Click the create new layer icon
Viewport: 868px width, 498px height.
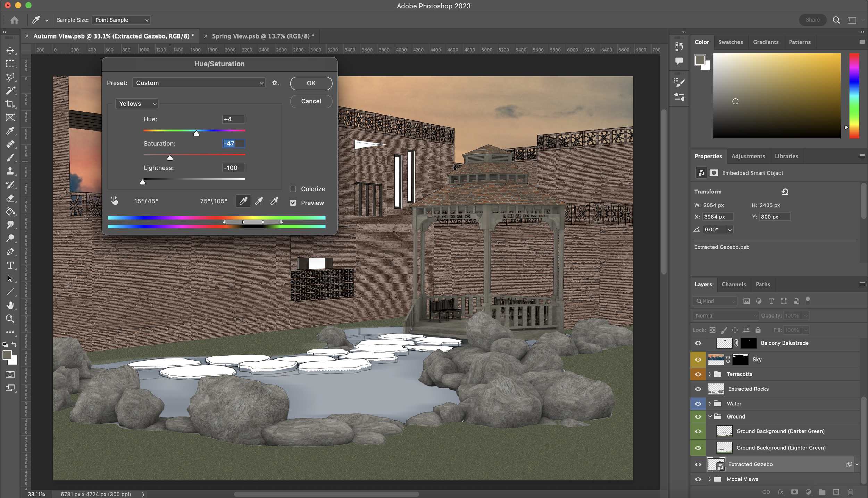click(x=836, y=492)
